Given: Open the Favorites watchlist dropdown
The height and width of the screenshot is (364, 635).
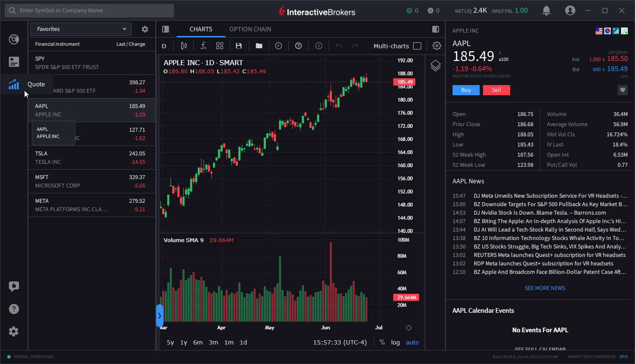Looking at the screenshot, I should [81, 29].
